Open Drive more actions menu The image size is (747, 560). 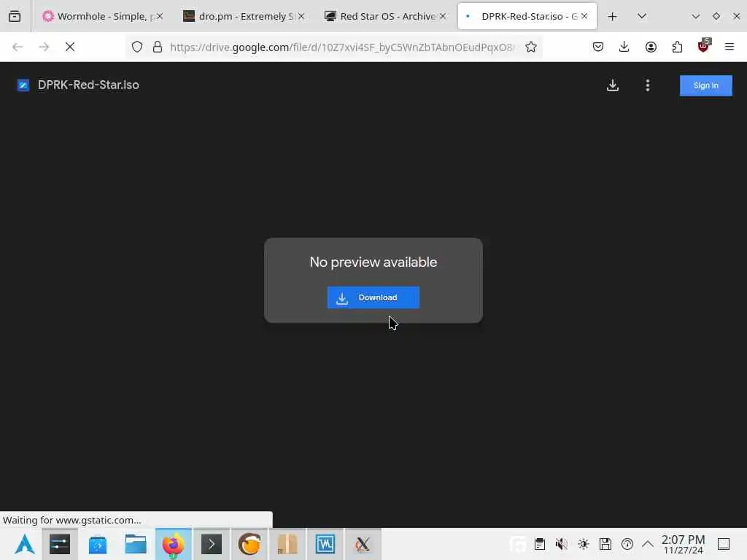[648, 85]
